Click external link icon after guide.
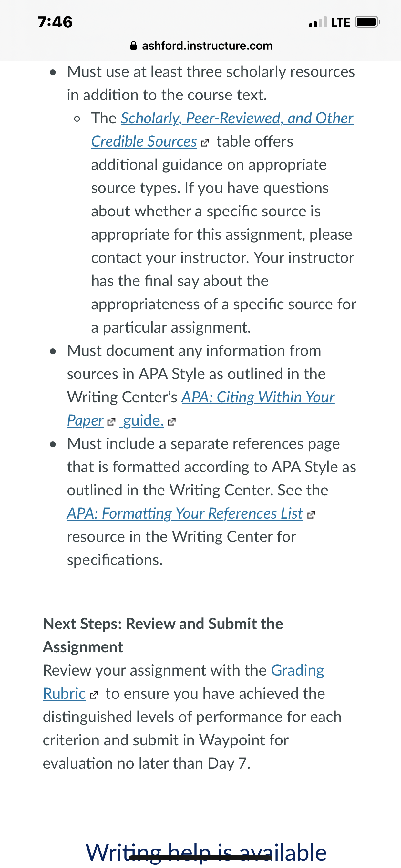This screenshot has height=868, width=401. pyautogui.click(x=172, y=421)
